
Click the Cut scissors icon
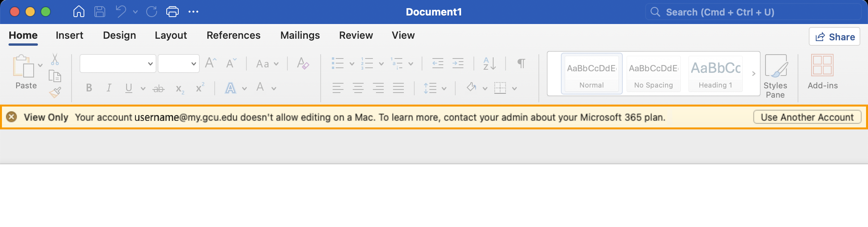tap(55, 59)
